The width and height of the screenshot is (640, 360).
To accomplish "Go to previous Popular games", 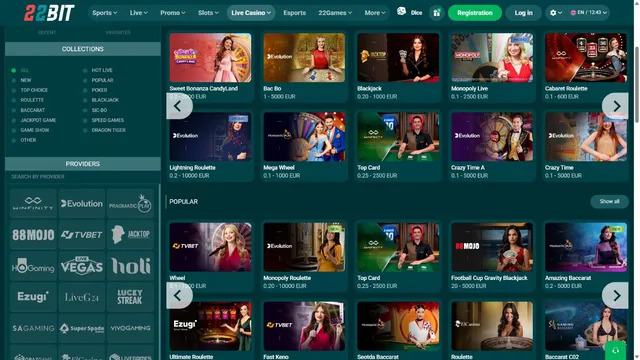I will coord(179,296).
